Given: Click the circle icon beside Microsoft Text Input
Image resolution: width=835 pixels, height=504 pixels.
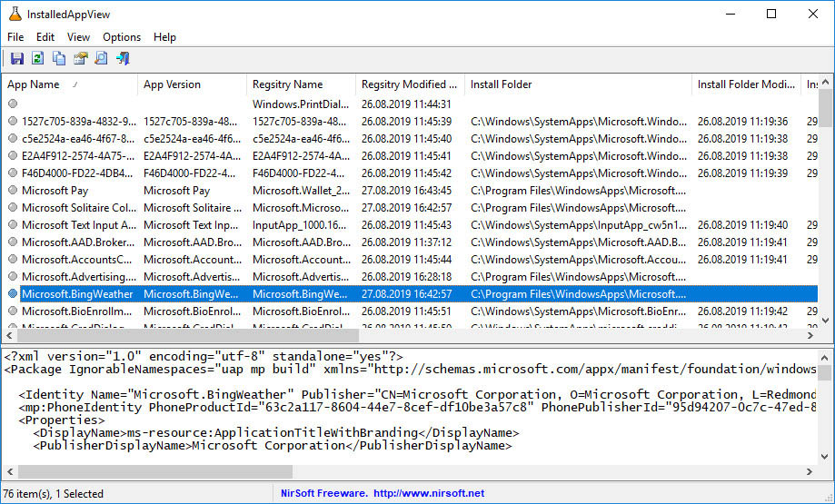Looking at the screenshot, I should pos(13,224).
